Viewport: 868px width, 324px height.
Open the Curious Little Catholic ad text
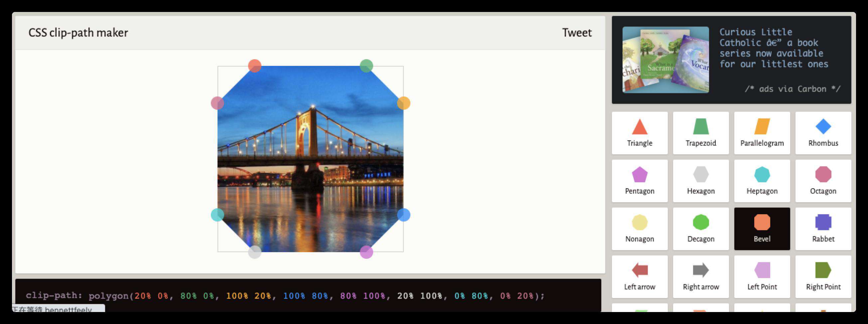[774, 48]
